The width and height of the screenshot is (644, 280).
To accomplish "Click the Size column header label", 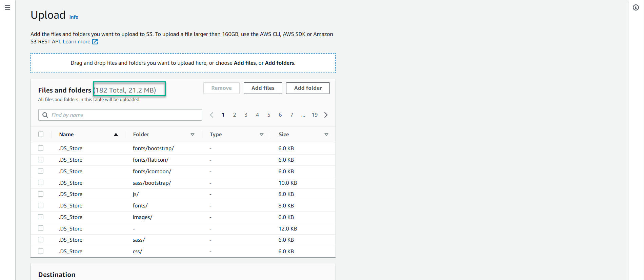I will (284, 135).
